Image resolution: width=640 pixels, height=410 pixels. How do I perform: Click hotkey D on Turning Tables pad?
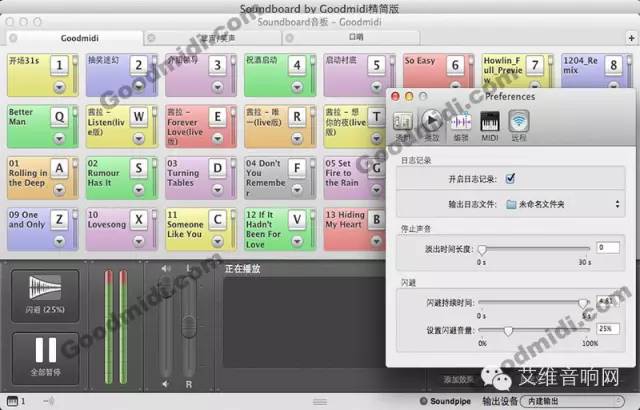point(218,168)
